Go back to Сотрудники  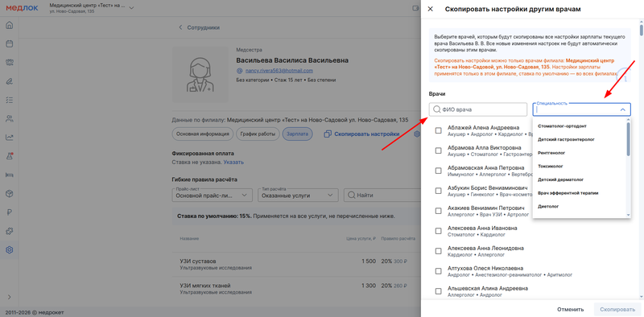(x=199, y=27)
